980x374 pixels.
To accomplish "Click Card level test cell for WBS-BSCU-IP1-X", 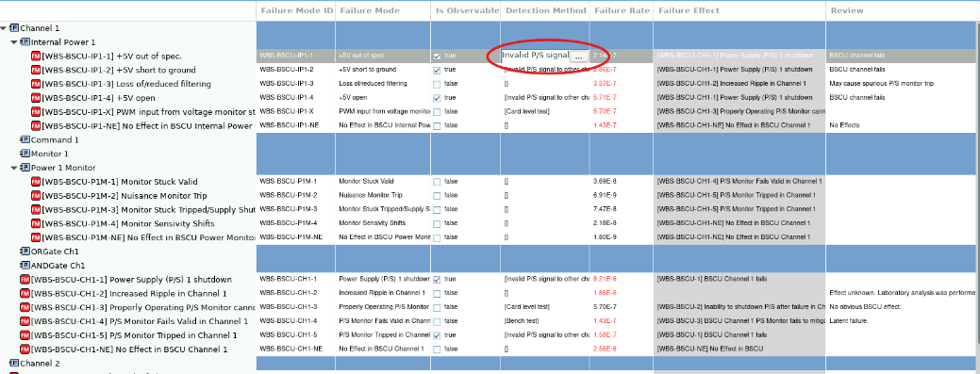I will pos(545,112).
